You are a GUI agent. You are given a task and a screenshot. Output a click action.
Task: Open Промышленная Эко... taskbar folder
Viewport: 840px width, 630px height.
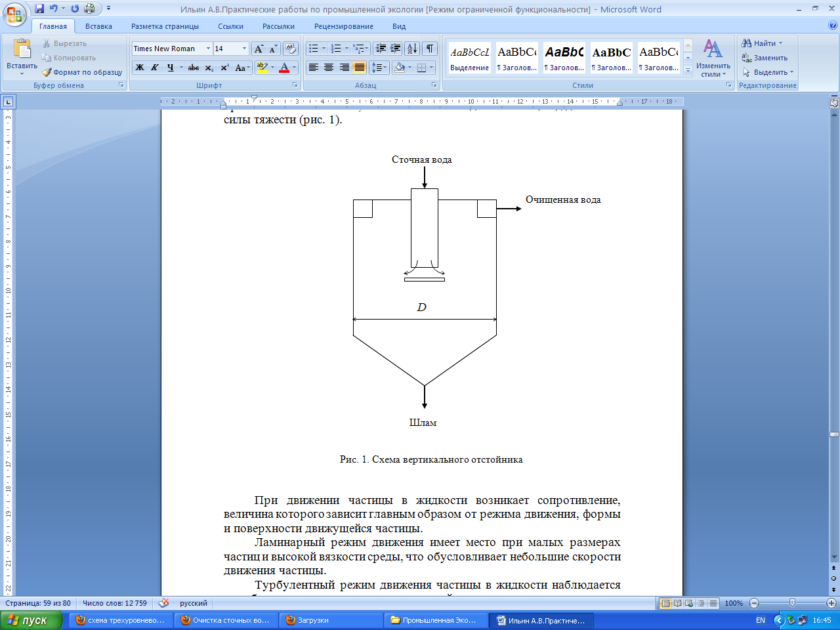pos(436,620)
